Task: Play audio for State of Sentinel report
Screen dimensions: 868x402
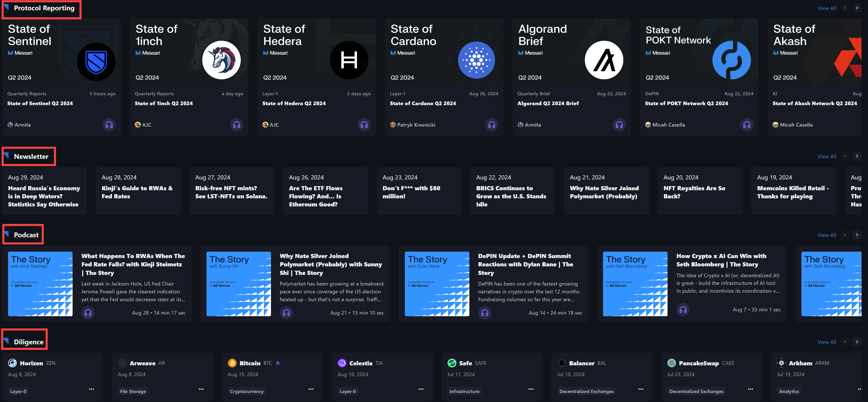Action: (x=109, y=125)
